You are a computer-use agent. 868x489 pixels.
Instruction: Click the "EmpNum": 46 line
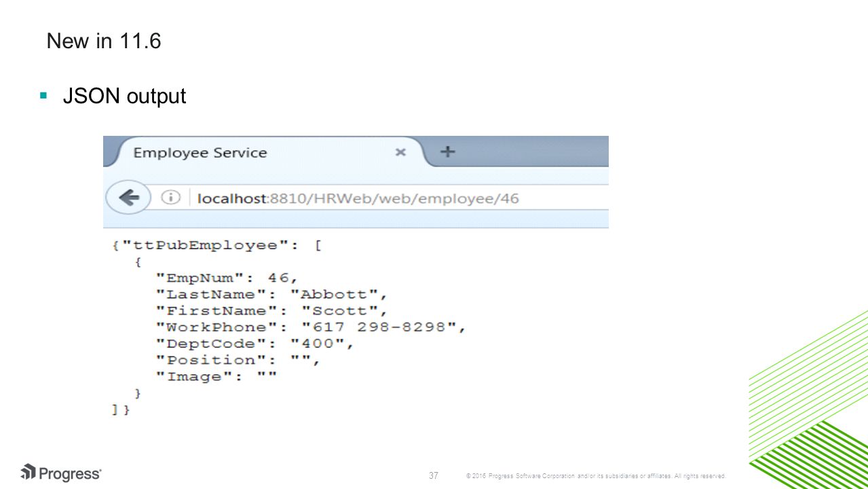227,277
